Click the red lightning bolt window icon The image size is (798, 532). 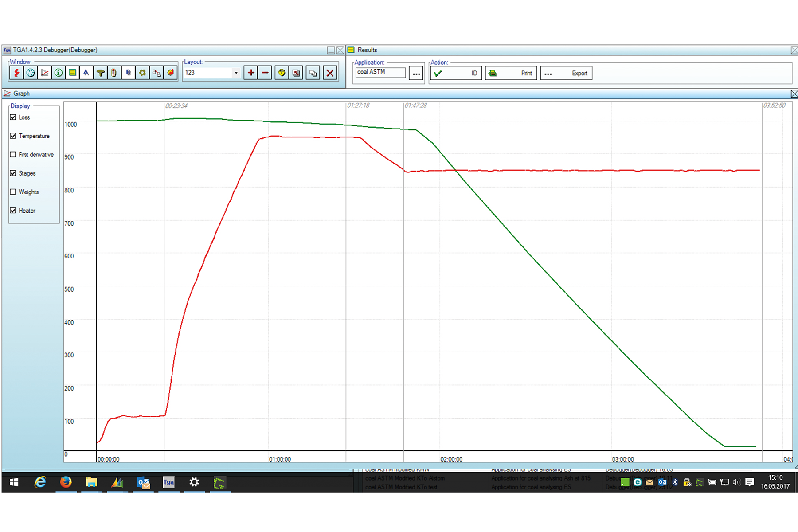(16, 73)
